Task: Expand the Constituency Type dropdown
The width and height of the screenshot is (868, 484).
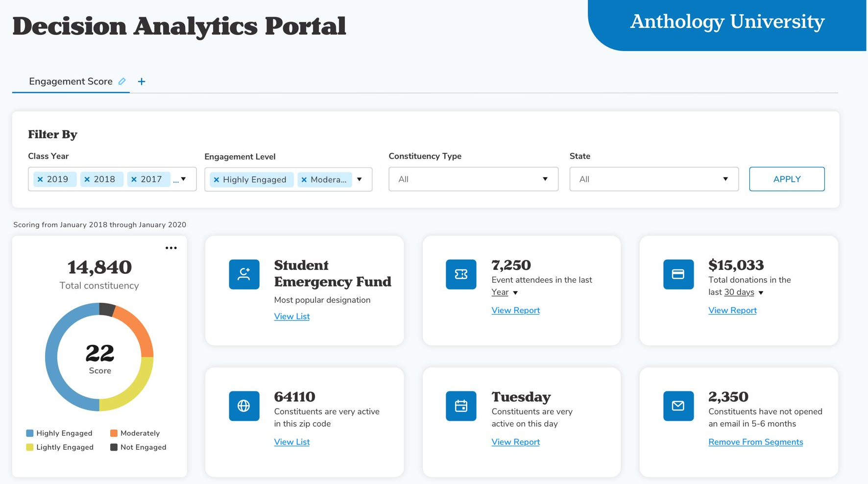Action: (473, 179)
